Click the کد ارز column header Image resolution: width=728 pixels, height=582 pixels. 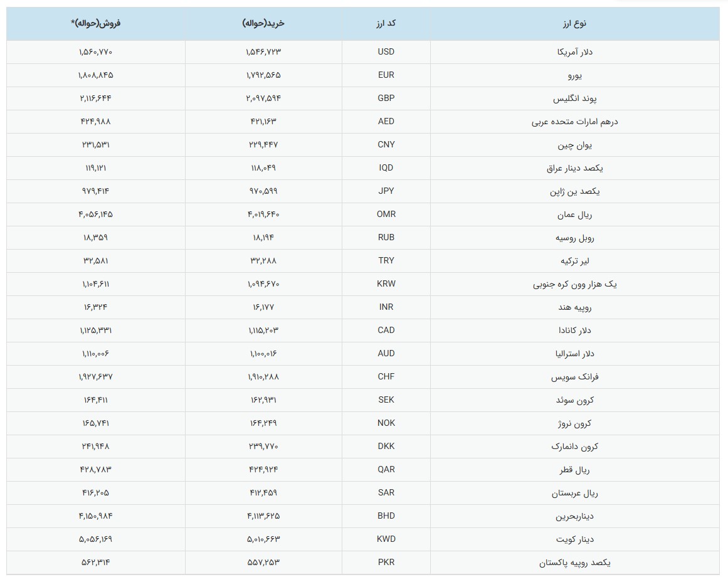386,23
